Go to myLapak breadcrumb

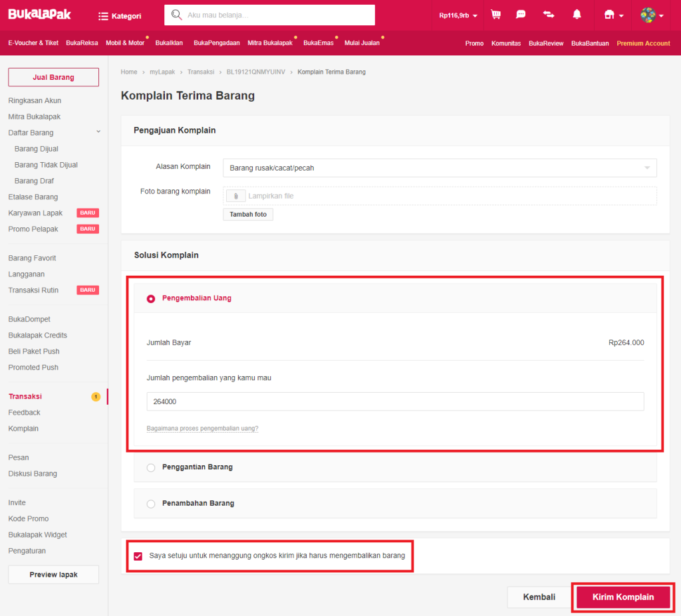click(x=162, y=72)
